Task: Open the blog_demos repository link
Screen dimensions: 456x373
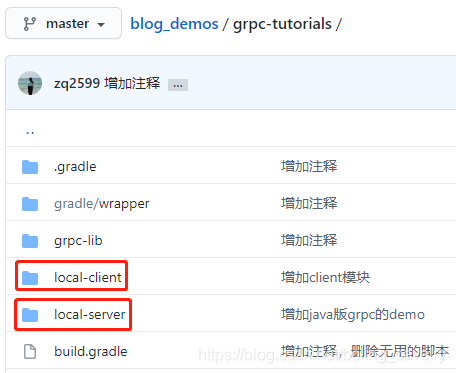Action: coord(174,24)
